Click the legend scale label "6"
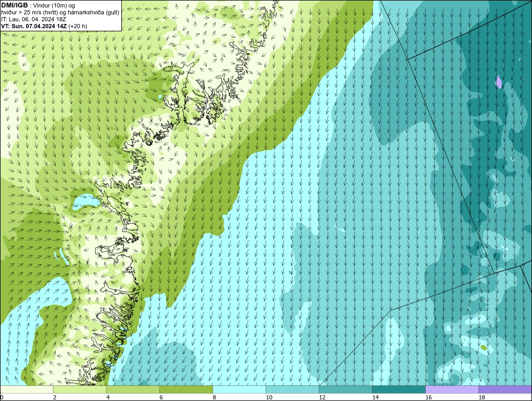 [161, 397]
